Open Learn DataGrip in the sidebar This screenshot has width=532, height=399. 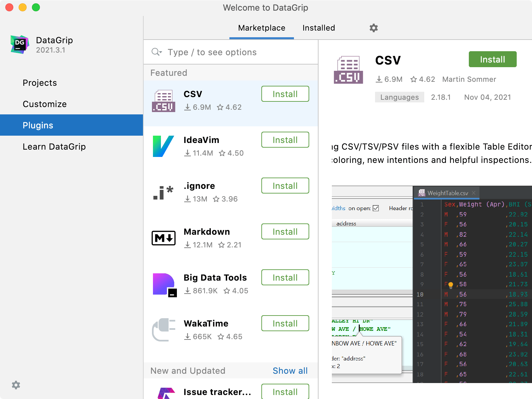coord(71,147)
